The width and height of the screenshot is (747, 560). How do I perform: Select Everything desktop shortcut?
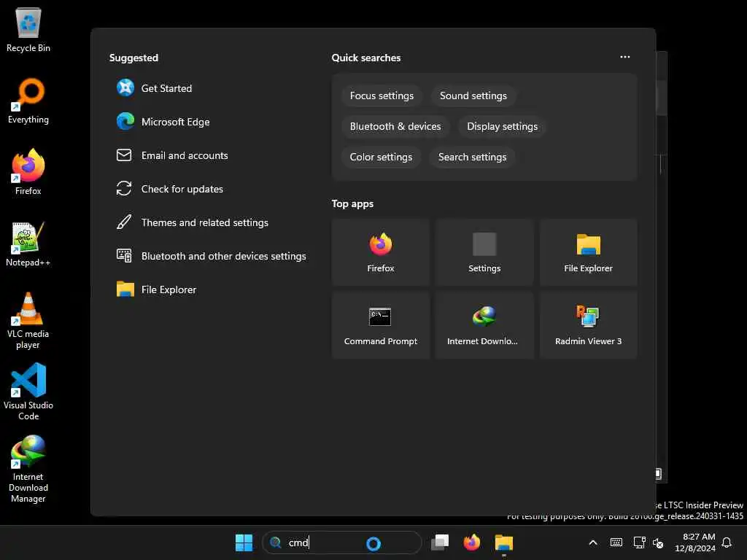pyautogui.click(x=28, y=101)
